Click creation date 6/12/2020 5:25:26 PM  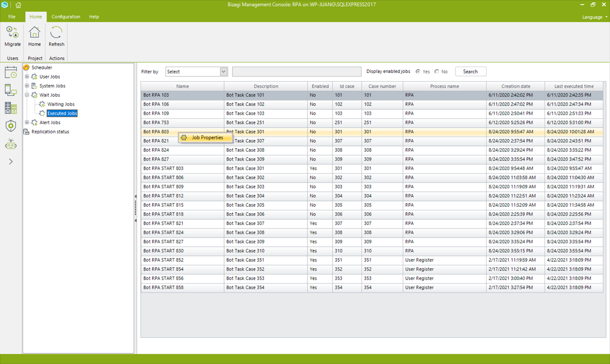point(515,123)
